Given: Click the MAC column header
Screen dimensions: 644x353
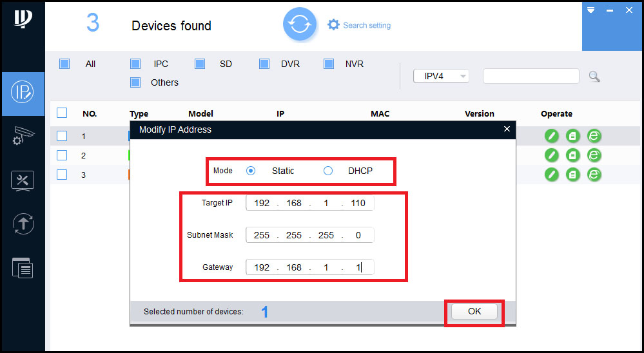Looking at the screenshot, I should coord(380,114).
